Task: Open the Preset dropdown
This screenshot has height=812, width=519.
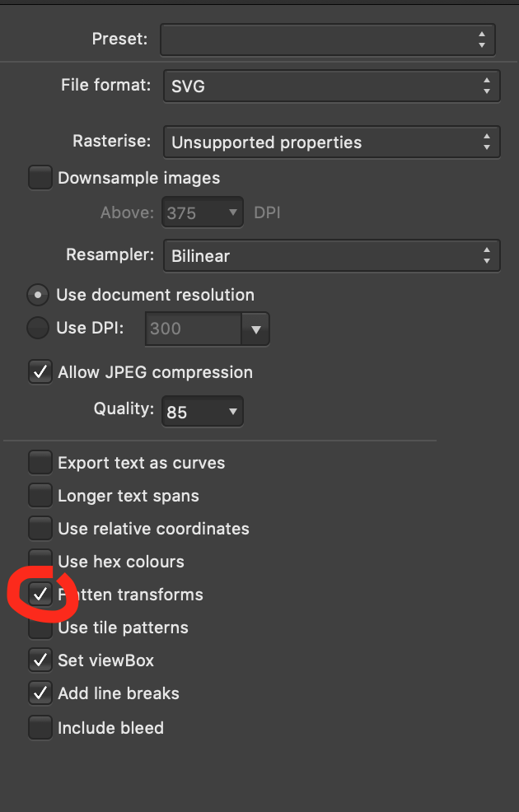Action: click(327, 39)
